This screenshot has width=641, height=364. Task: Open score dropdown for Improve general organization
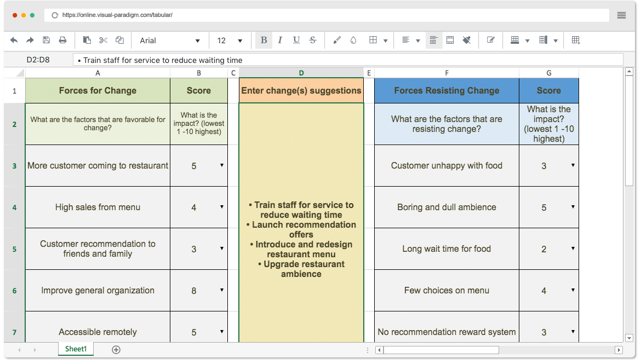pyautogui.click(x=222, y=290)
